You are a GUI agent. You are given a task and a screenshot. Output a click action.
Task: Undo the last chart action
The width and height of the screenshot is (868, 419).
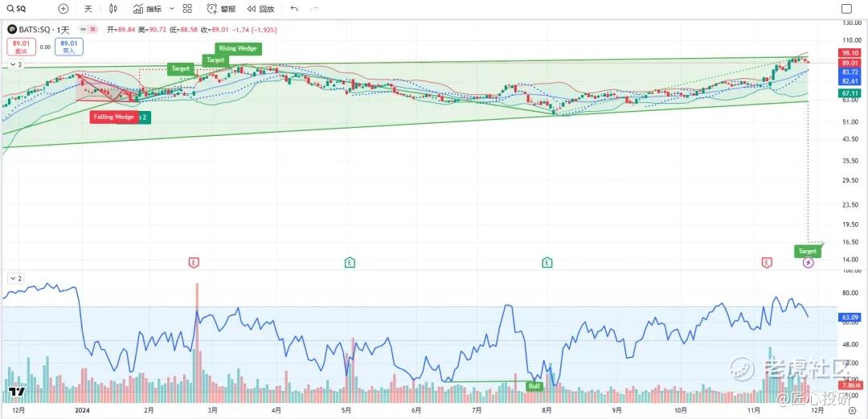coord(294,9)
